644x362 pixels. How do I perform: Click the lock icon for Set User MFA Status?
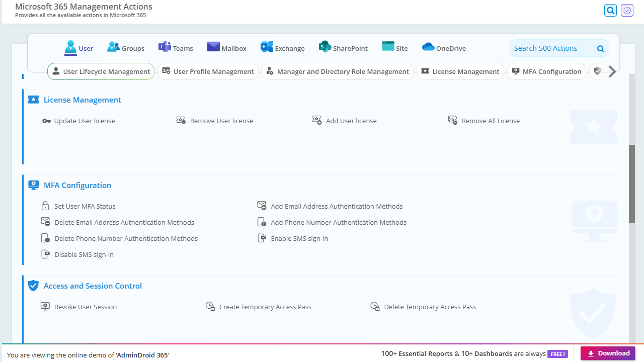[x=45, y=206]
